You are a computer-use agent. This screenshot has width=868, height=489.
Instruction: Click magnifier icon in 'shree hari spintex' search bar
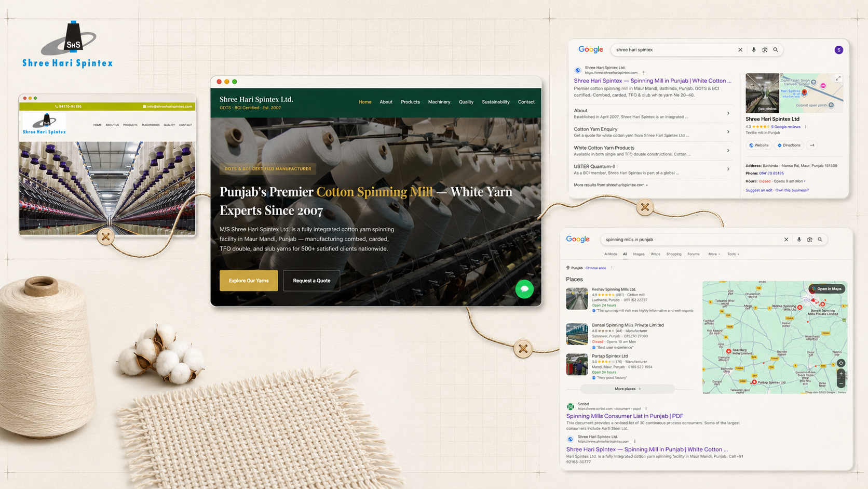coord(776,50)
